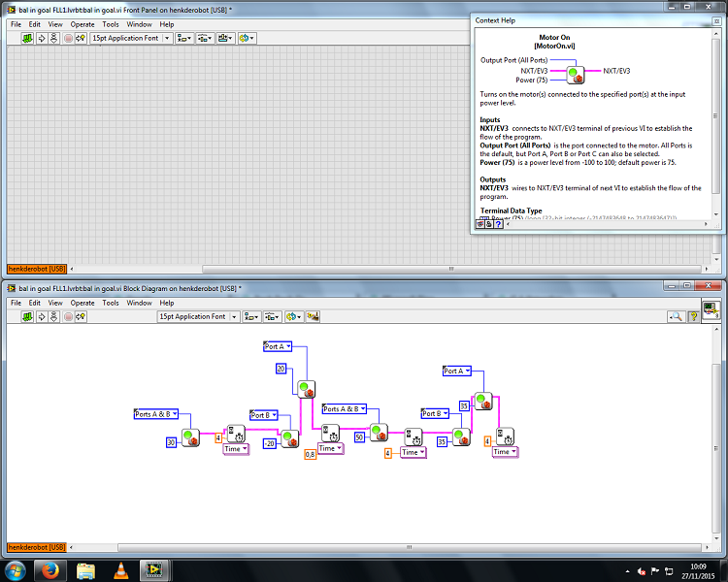Viewport: 728px width, 582px height.
Task: Click Clean Up Diagram broom icon
Action: click(313, 316)
